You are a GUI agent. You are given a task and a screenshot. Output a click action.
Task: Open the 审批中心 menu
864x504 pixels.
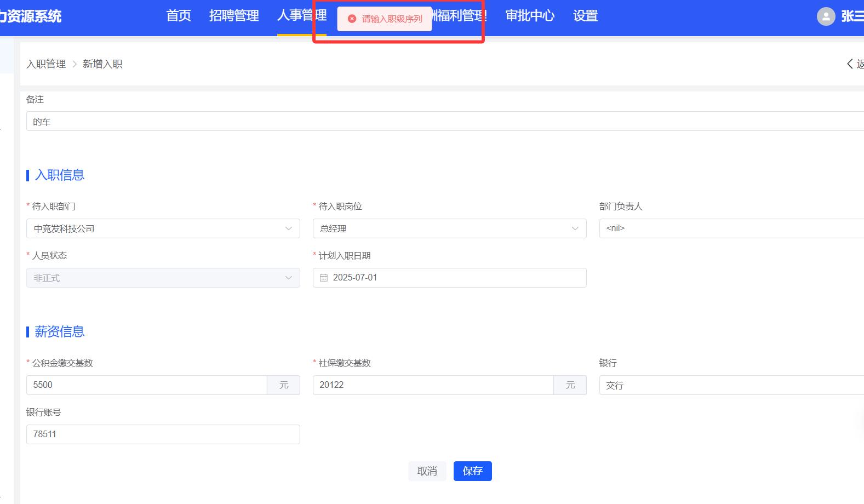click(x=530, y=16)
